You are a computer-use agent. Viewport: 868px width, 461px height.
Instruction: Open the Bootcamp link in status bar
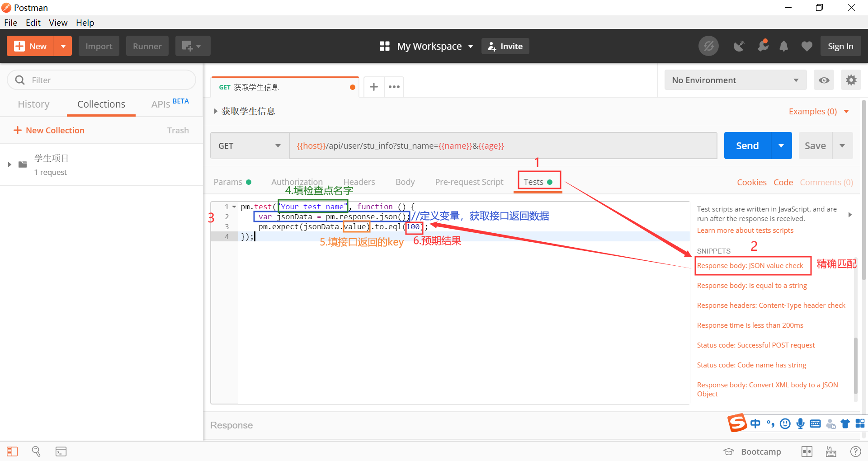753,452
